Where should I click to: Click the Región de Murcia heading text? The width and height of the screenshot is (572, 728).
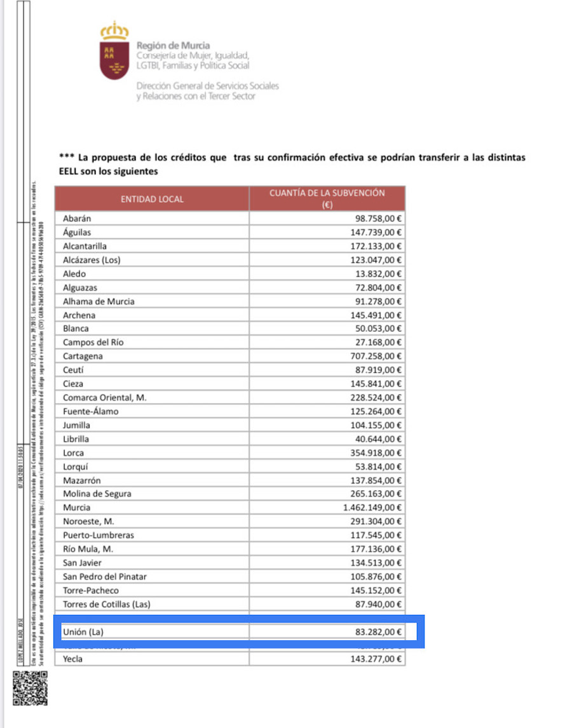173,46
